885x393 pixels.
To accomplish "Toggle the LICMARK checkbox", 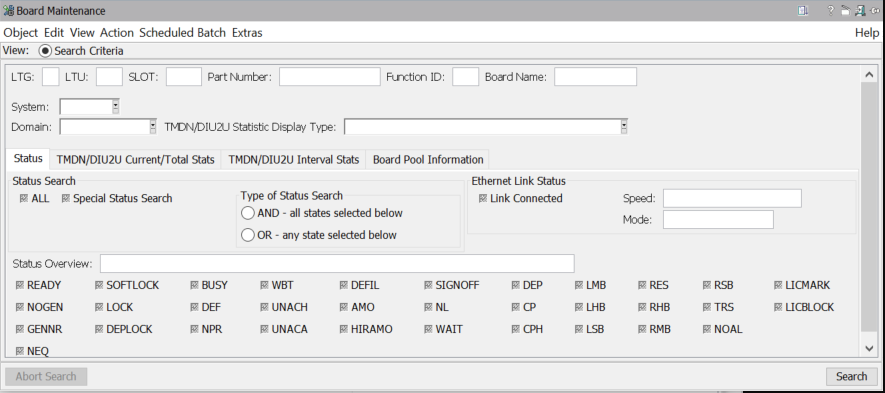I will (x=778, y=286).
